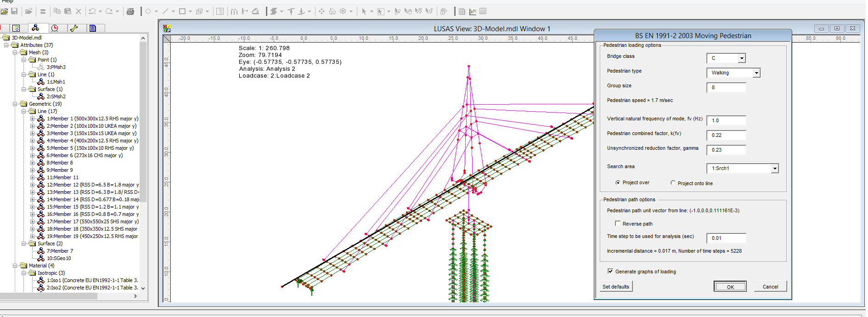Screen dimensions: 868x317
Task: Select 1:LMsh1 in the tree
Action: click(x=56, y=82)
